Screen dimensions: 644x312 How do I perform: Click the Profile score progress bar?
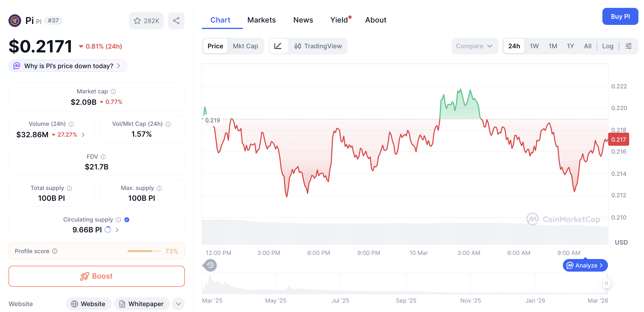144,251
